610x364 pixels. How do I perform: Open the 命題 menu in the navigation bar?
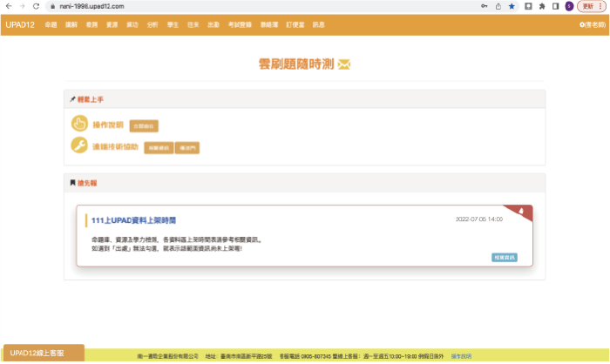(51, 24)
